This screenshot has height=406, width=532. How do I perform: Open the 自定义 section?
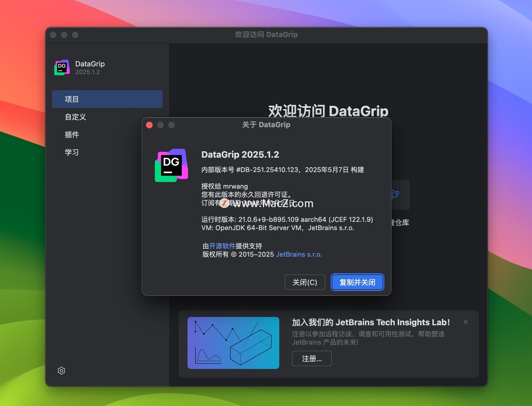[x=75, y=117]
